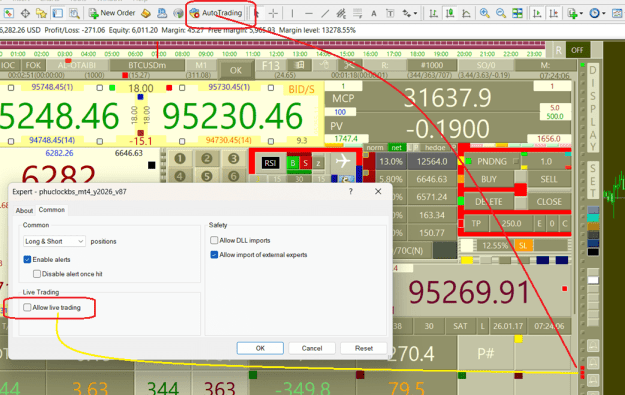Tile chart windows icon
625x395 pixels.
(517, 14)
